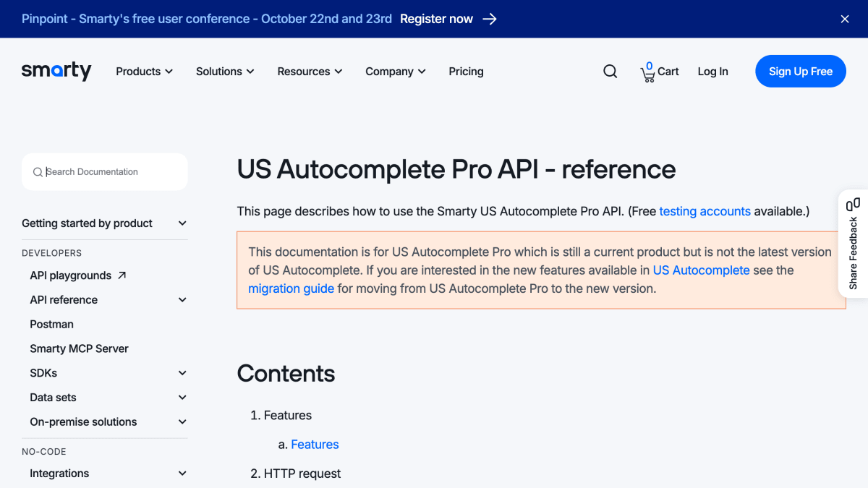The height and width of the screenshot is (488, 868).
Task: Open API playgrounds in sidebar
Action: pos(70,275)
